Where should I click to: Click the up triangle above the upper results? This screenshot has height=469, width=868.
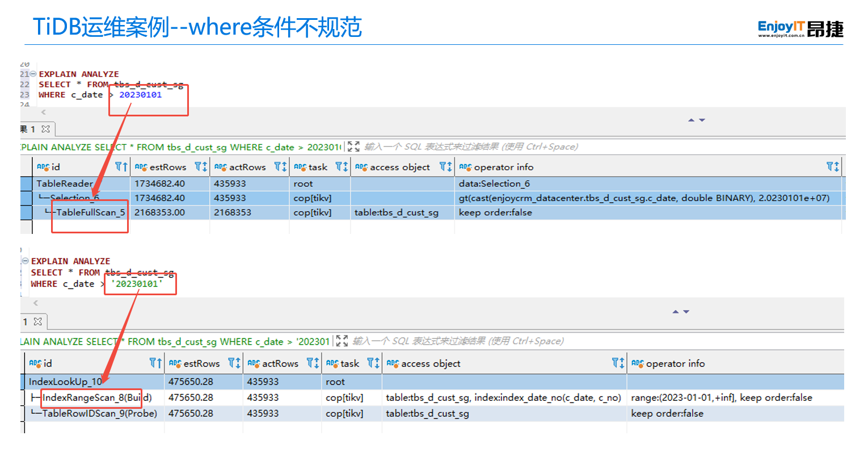pyautogui.click(x=691, y=120)
